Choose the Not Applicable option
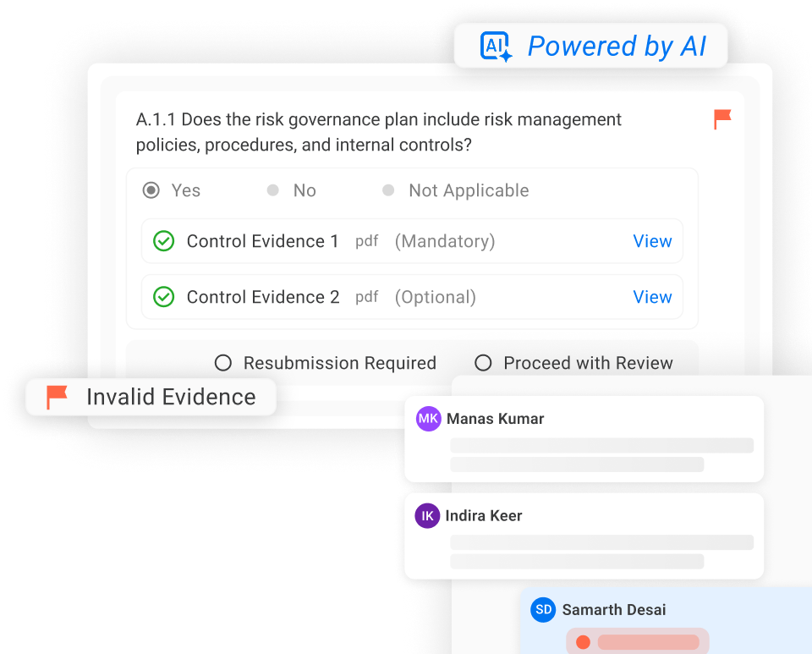The image size is (812, 654). [x=388, y=190]
